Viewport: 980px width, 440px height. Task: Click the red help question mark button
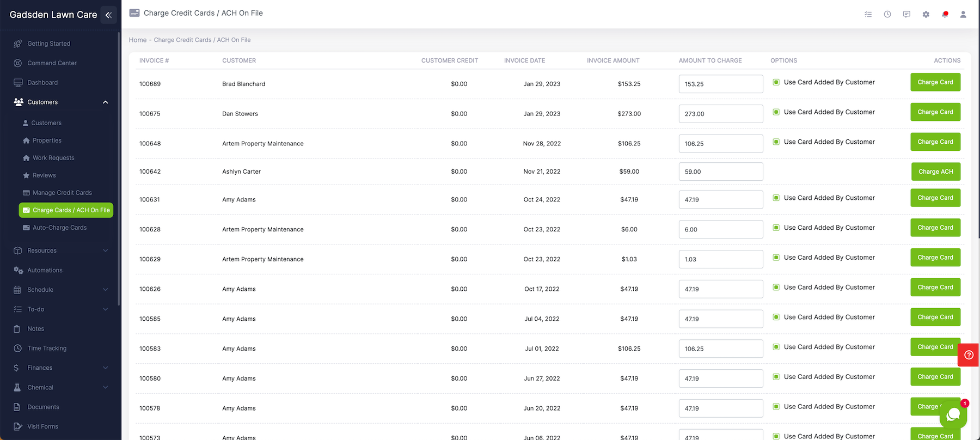coord(968,355)
